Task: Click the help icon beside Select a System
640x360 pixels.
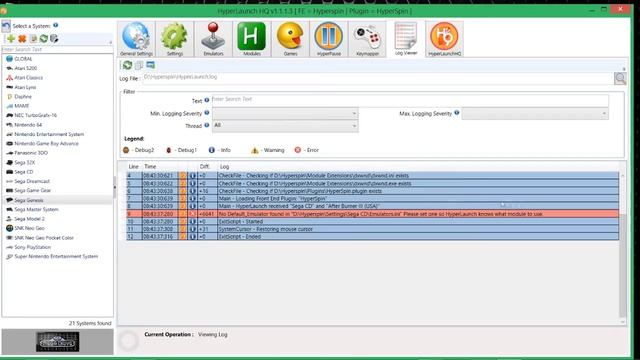Action: click(x=56, y=25)
